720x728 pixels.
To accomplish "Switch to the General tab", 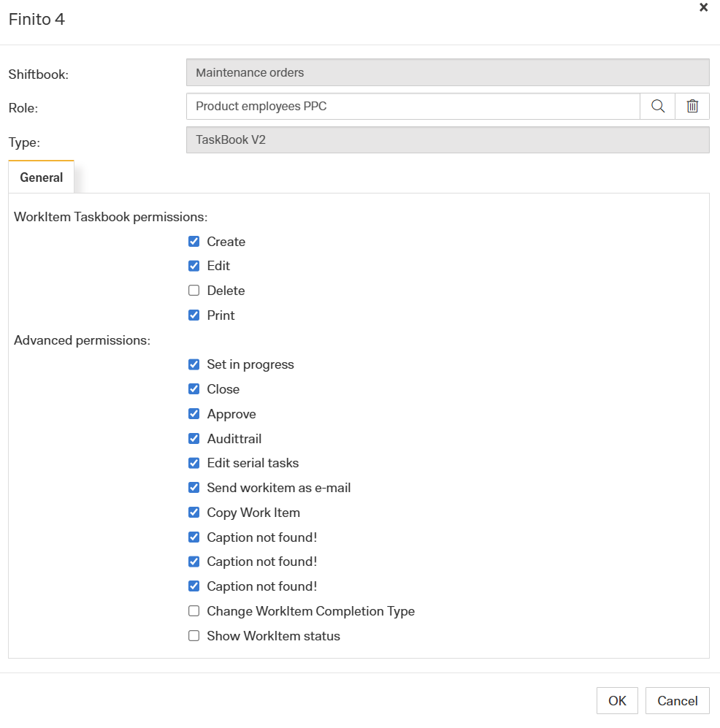I will point(42,177).
